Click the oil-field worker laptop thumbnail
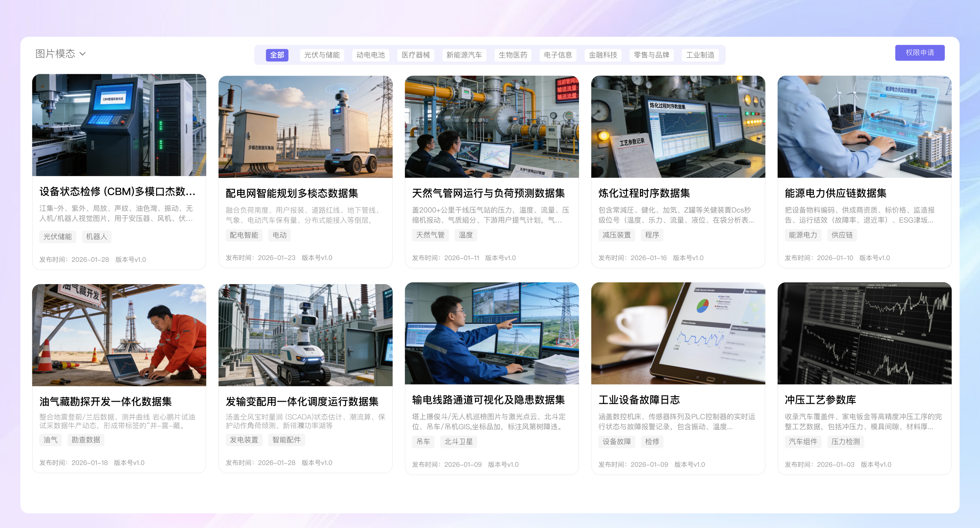Viewport: 980px width, 528px height. click(119, 335)
